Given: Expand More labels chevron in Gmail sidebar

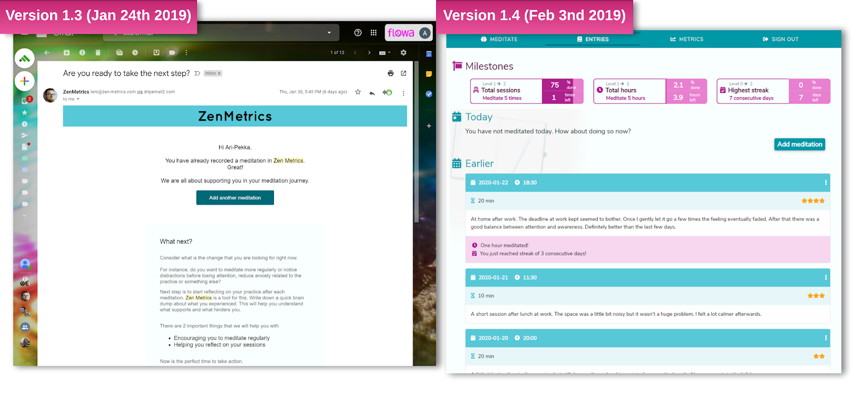Looking at the screenshot, I should pyautogui.click(x=24, y=215).
